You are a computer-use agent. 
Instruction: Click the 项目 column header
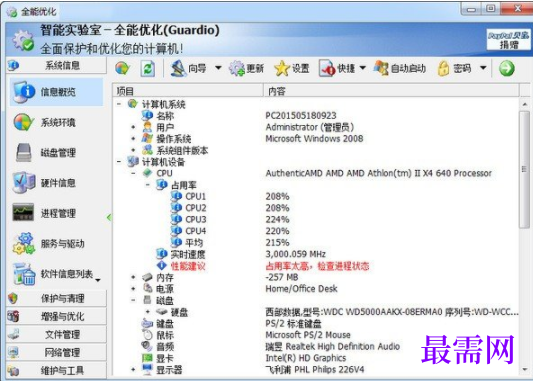click(188, 91)
